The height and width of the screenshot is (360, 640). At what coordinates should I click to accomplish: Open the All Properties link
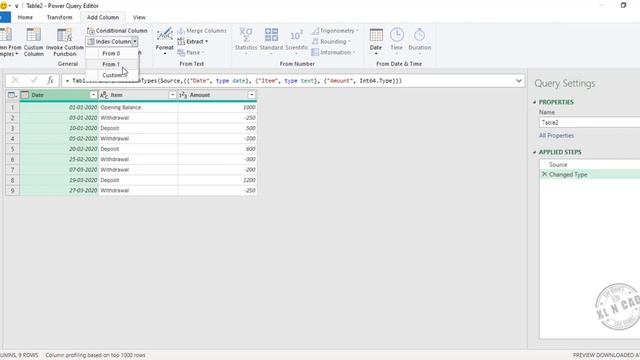556,136
